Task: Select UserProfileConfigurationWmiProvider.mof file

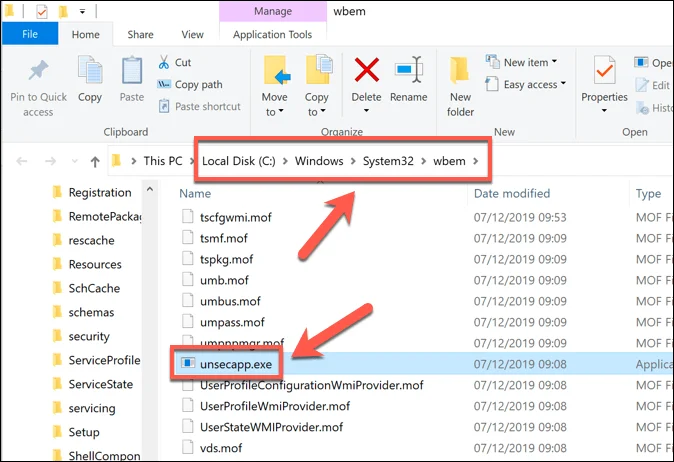Action: [303, 385]
